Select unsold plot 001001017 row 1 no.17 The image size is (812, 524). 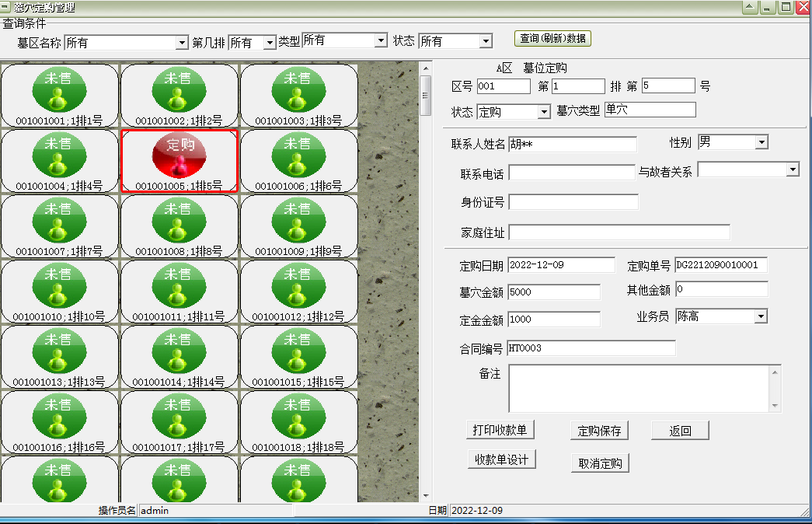pyautogui.click(x=179, y=422)
